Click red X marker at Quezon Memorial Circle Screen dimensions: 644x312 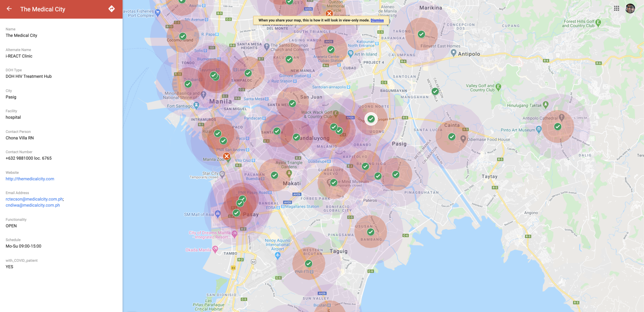pyautogui.click(x=329, y=13)
